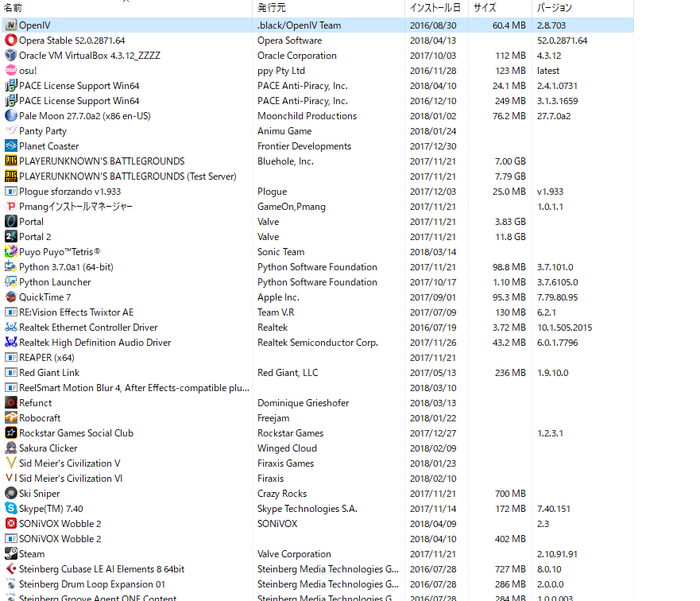Sort by the サイズ column header
Screen dimensions: 700x601
point(500,8)
